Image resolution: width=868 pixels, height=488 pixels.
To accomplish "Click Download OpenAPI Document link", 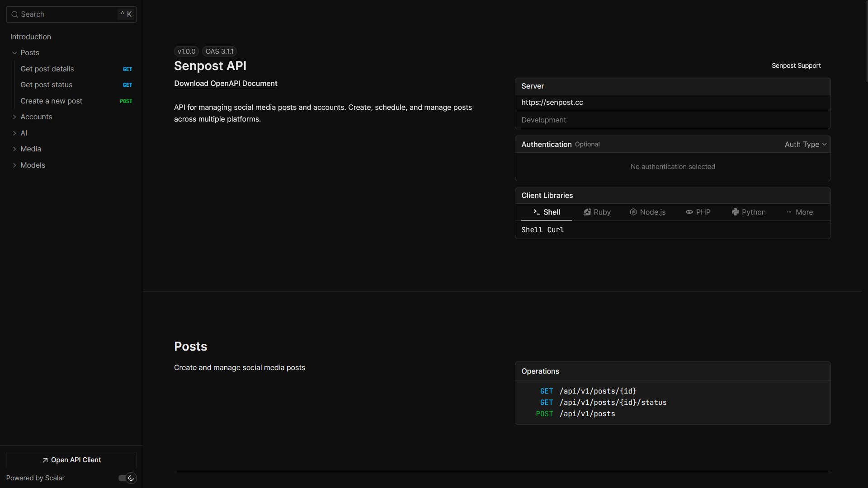I will 226,84.
